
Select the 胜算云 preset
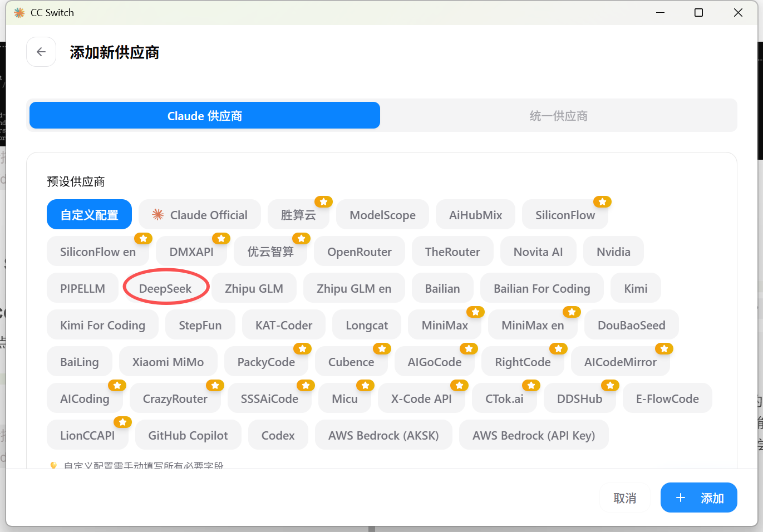click(298, 214)
